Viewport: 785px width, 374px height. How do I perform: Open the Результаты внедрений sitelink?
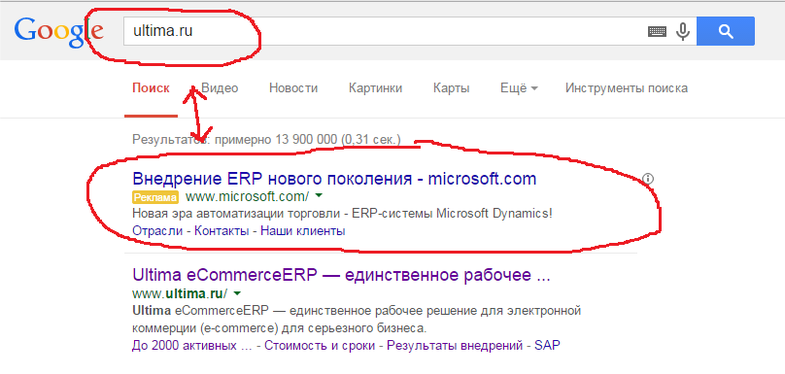455,345
